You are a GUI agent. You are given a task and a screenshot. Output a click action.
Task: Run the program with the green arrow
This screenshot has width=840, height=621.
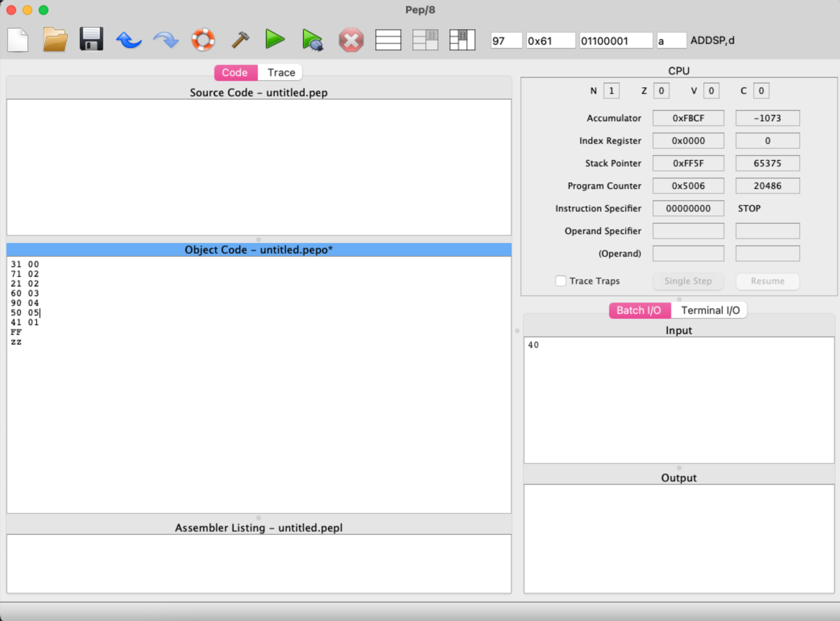click(275, 39)
